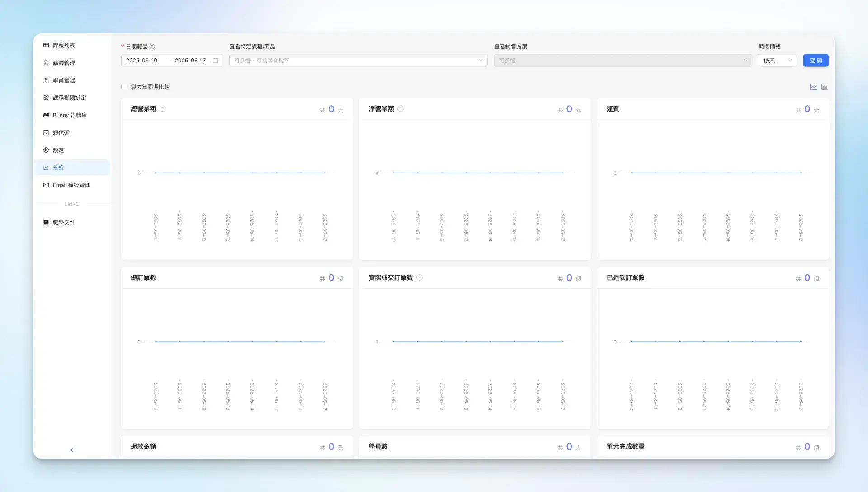
Task: Expand 查看特定課程/商品 multi-select dropdown
Action: (x=358, y=61)
